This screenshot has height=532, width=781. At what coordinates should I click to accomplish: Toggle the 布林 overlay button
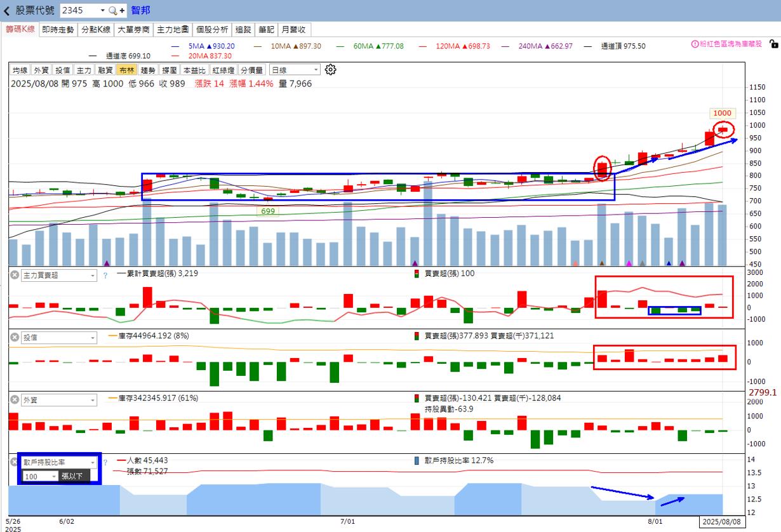pyautogui.click(x=127, y=70)
